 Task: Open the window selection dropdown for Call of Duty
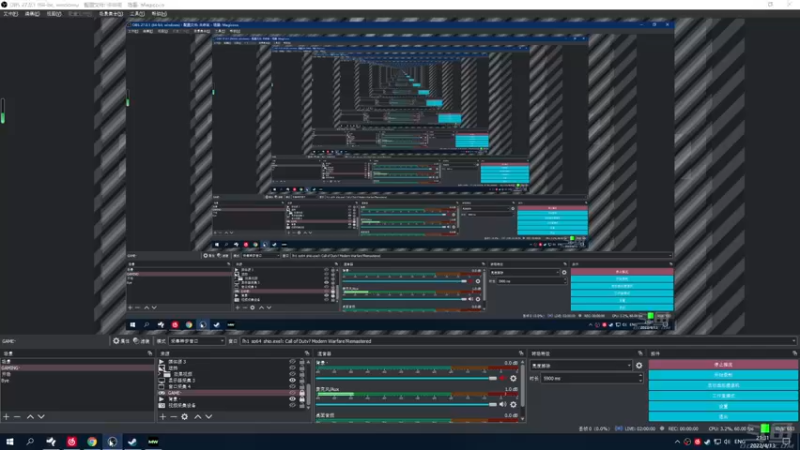518,341
